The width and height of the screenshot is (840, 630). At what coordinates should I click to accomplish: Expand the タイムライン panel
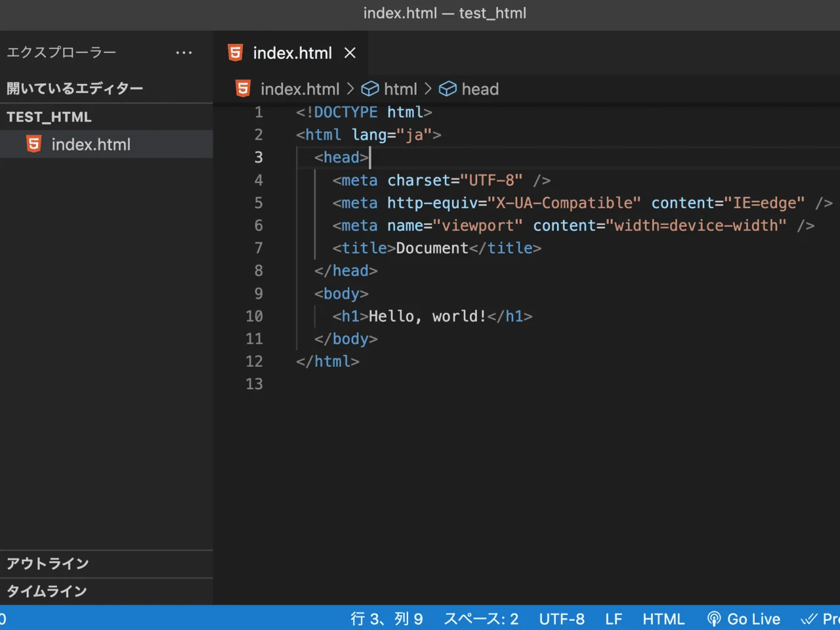pos(106,591)
